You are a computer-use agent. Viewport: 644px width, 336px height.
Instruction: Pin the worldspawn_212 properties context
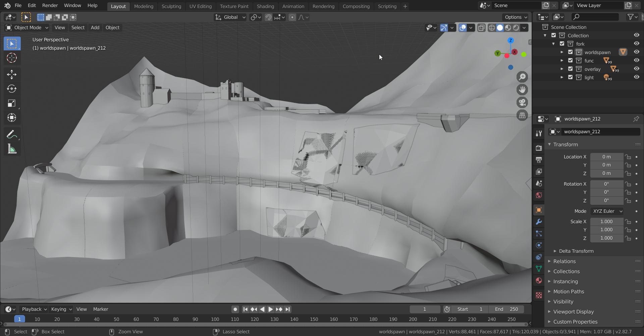click(x=636, y=119)
